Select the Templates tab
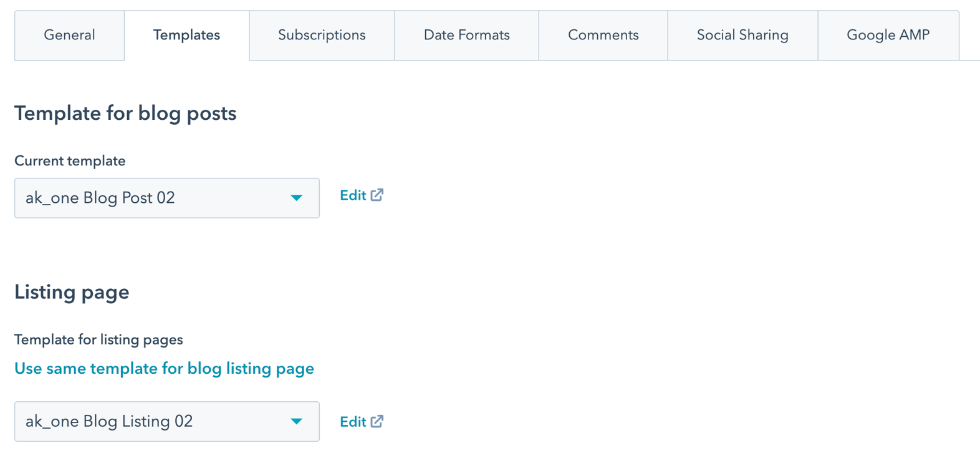980x453 pixels. click(x=186, y=36)
